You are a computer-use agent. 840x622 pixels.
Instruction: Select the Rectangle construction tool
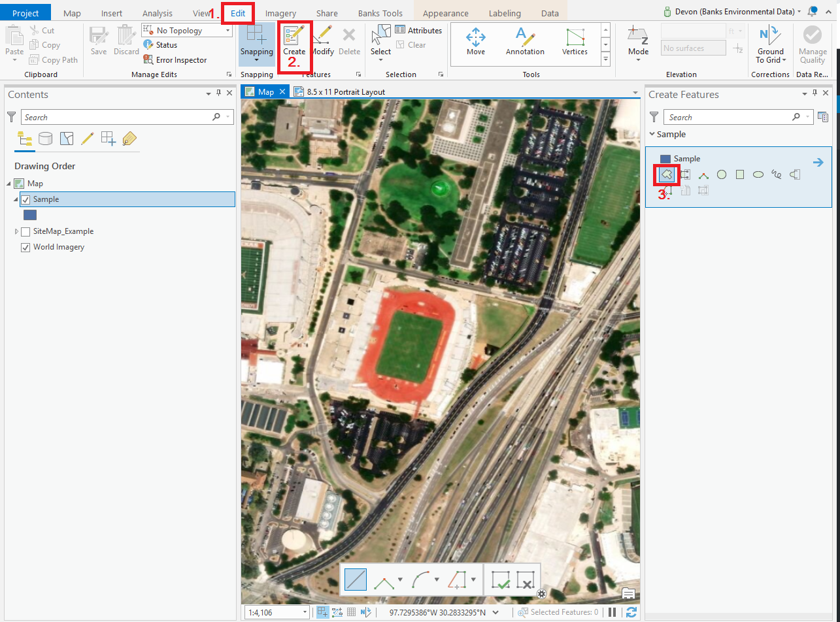[740, 174]
